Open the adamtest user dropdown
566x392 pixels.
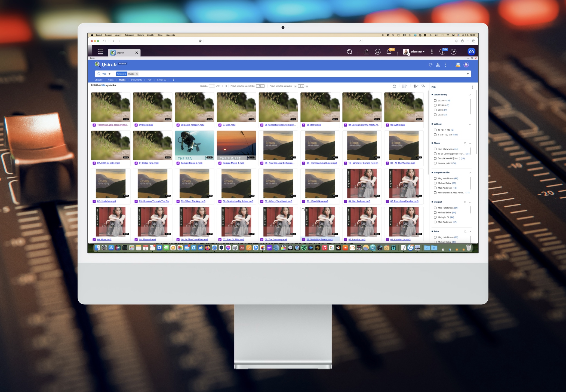coord(417,51)
